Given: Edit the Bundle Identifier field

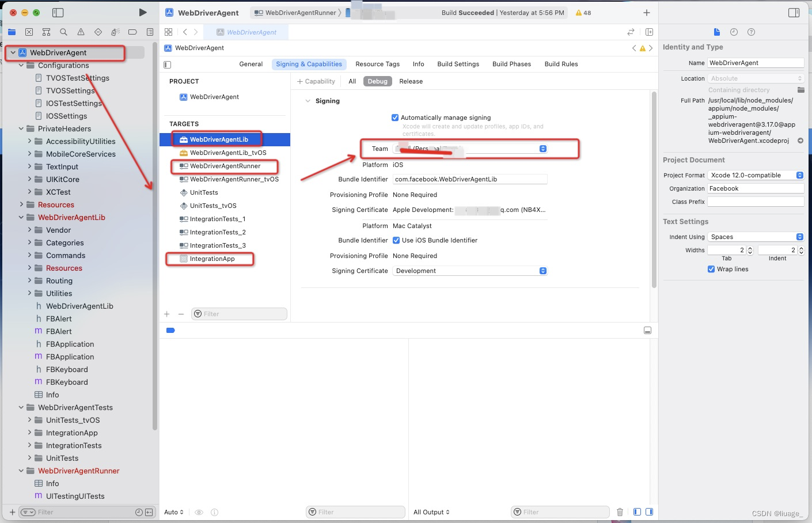Looking at the screenshot, I should coord(470,179).
